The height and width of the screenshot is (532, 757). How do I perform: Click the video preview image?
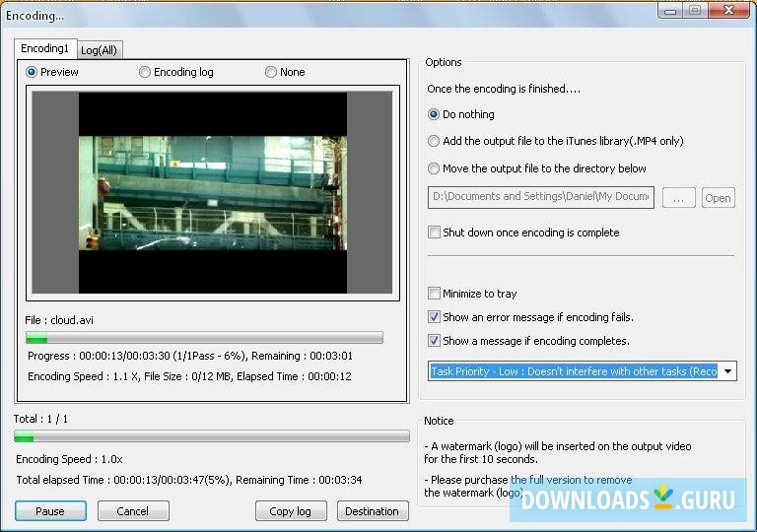[x=213, y=193]
